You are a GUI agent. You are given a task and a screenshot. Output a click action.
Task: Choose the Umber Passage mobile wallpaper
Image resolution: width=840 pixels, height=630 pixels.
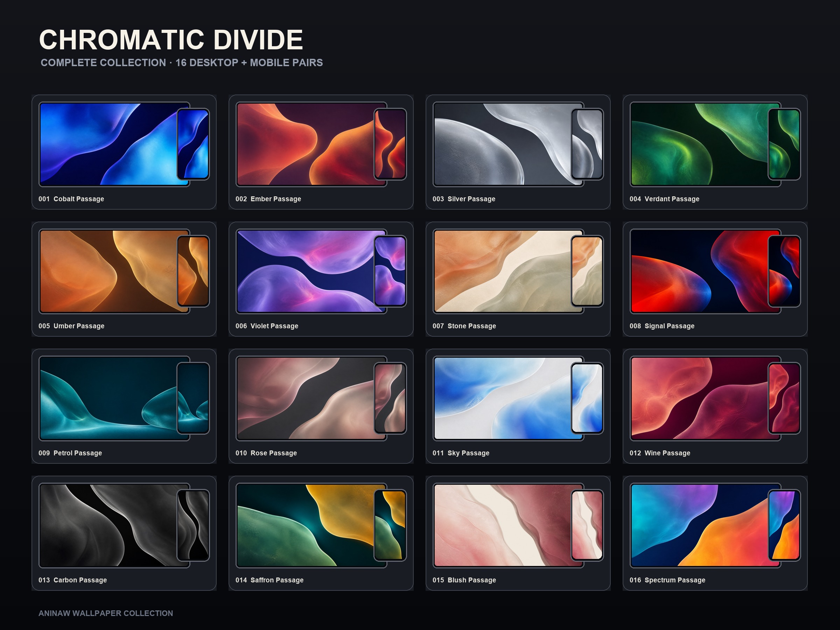pos(193,272)
